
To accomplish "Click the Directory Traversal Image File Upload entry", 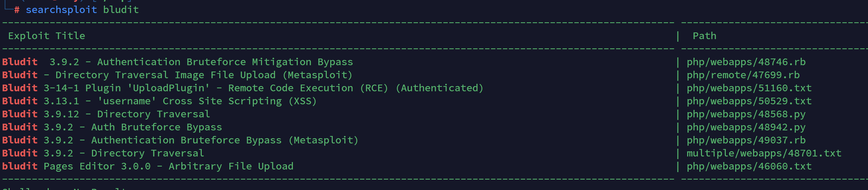I will pos(177,75).
